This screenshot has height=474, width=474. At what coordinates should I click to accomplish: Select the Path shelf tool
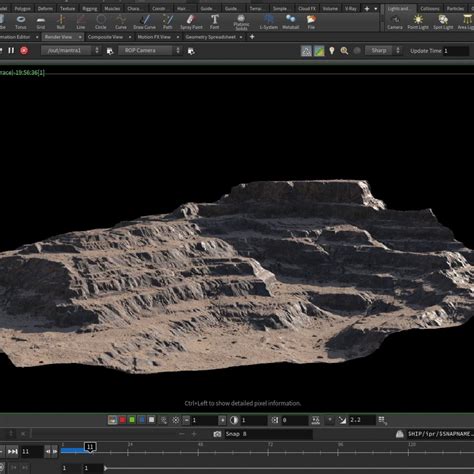click(x=168, y=22)
